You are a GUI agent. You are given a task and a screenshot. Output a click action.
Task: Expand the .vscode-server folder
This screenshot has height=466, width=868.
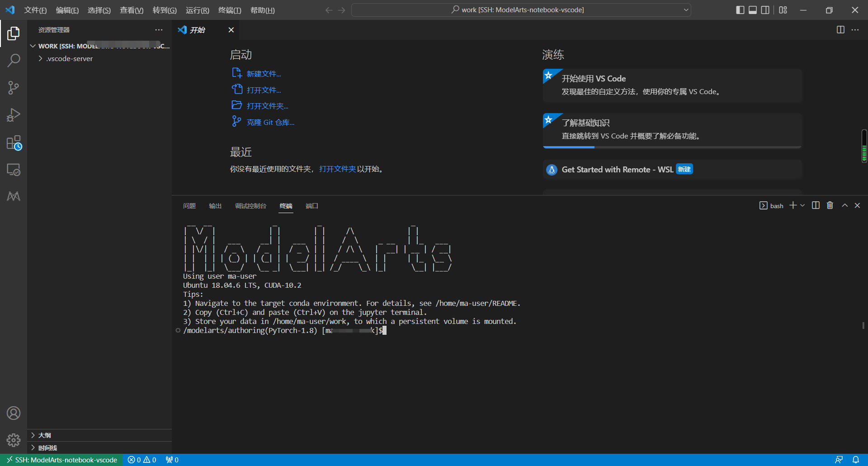(99, 59)
